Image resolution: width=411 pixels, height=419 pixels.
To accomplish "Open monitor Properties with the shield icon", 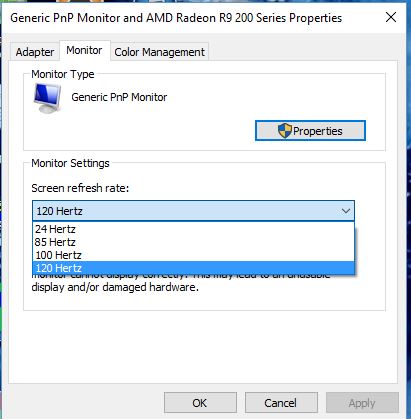I will click(x=310, y=131).
